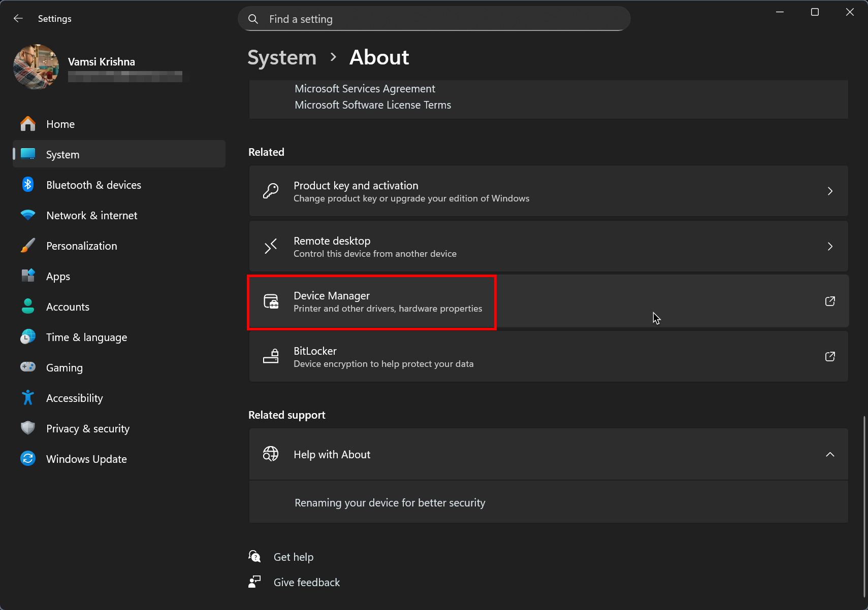Click the Wi-Fi network icon
This screenshot has height=610, width=868.
click(x=28, y=215)
